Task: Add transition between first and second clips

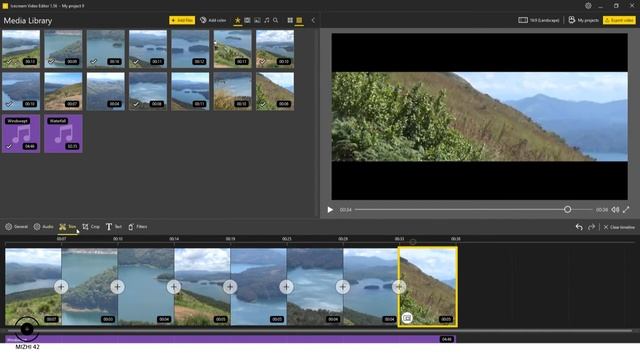Action: coord(61,287)
